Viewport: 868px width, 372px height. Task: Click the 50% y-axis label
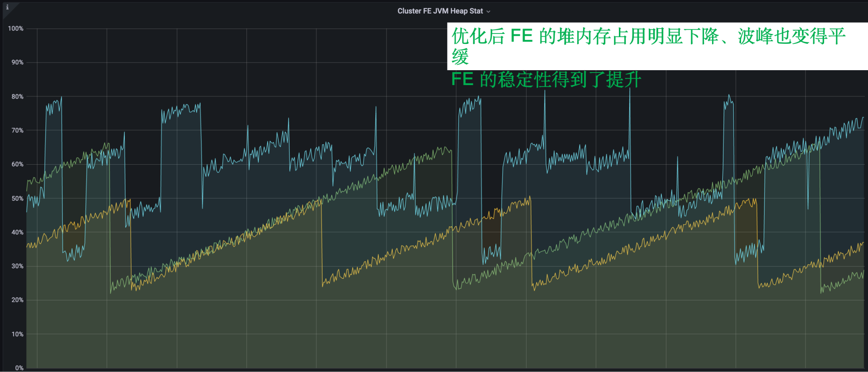point(17,198)
